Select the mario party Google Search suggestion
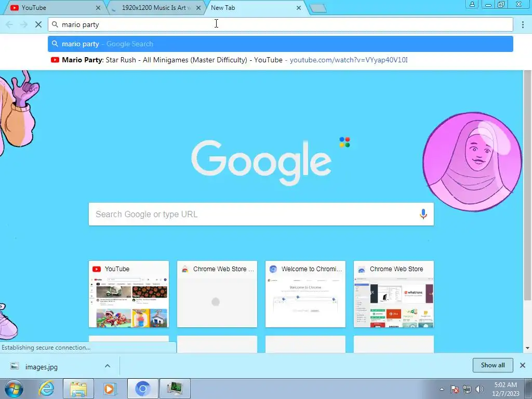 [x=280, y=44]
